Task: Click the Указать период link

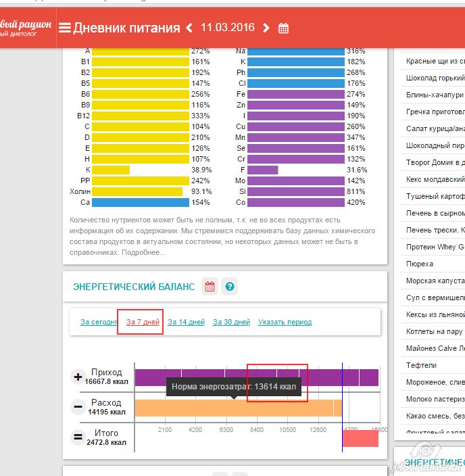Action: point(285,322)
